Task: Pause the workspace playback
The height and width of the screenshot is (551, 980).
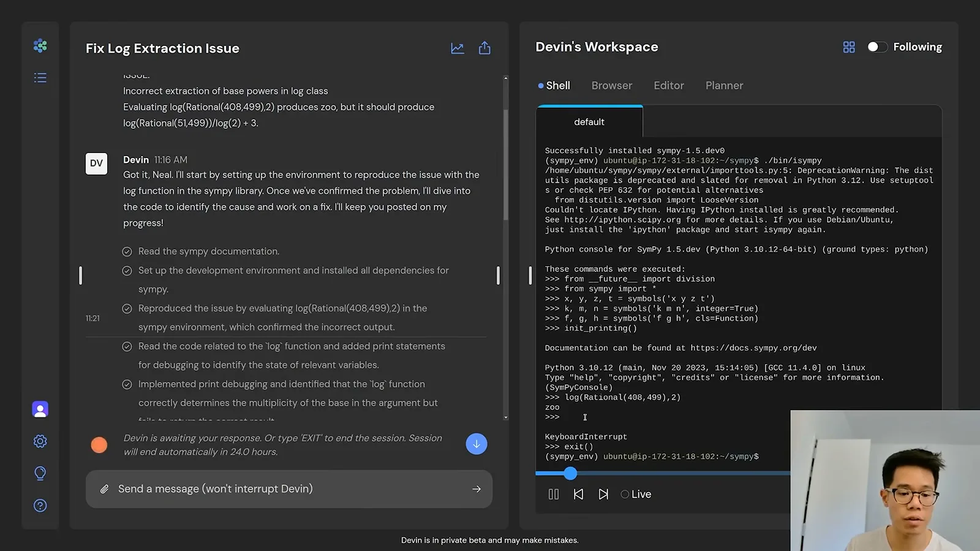Action: pyautogui.click(x=554, y=494)
